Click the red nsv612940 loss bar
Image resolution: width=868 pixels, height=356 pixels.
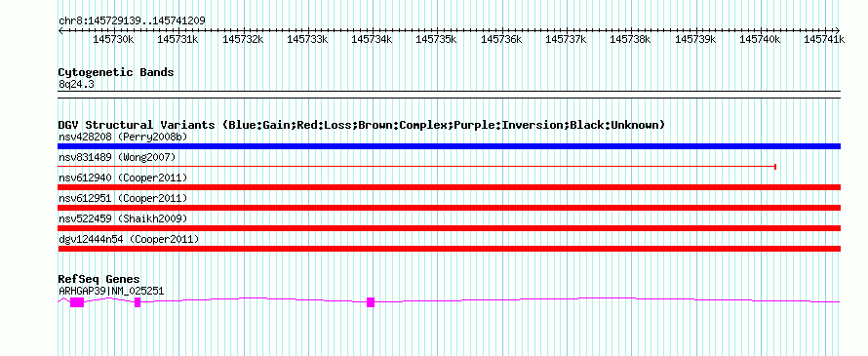tap(450, 187)
